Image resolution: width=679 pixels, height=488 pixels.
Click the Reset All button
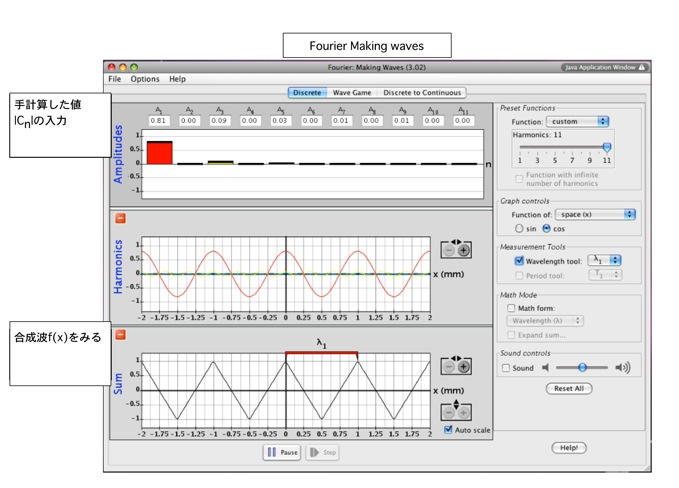(x=569, y=388)
